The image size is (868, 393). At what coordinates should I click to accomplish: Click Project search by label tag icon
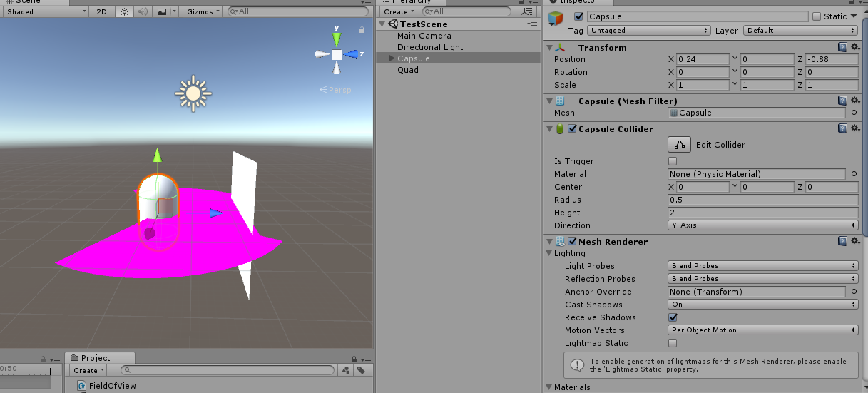click(x=361, y=370)
